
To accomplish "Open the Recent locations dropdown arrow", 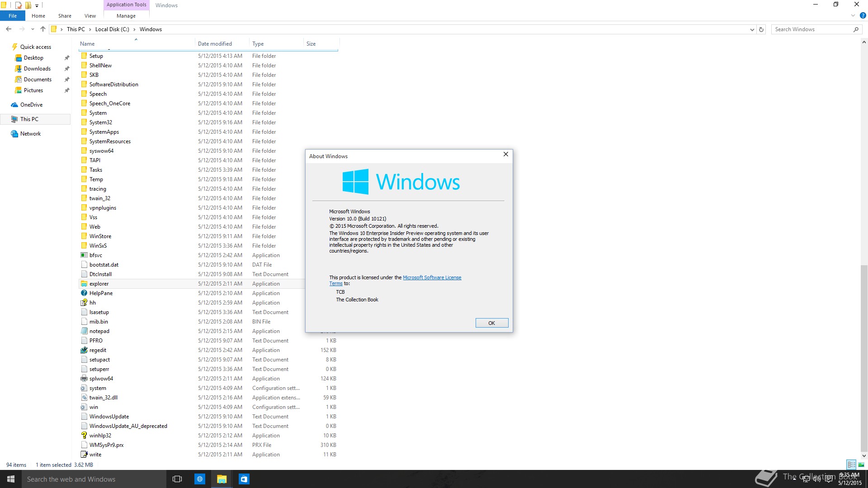I will click(33, 29).
